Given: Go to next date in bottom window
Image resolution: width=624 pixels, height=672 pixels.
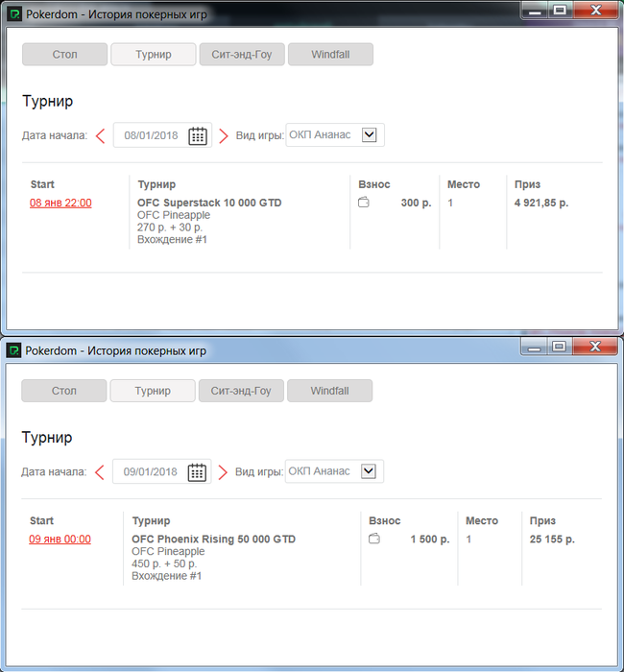Looking at the screenshot, I should pos(223,472).
